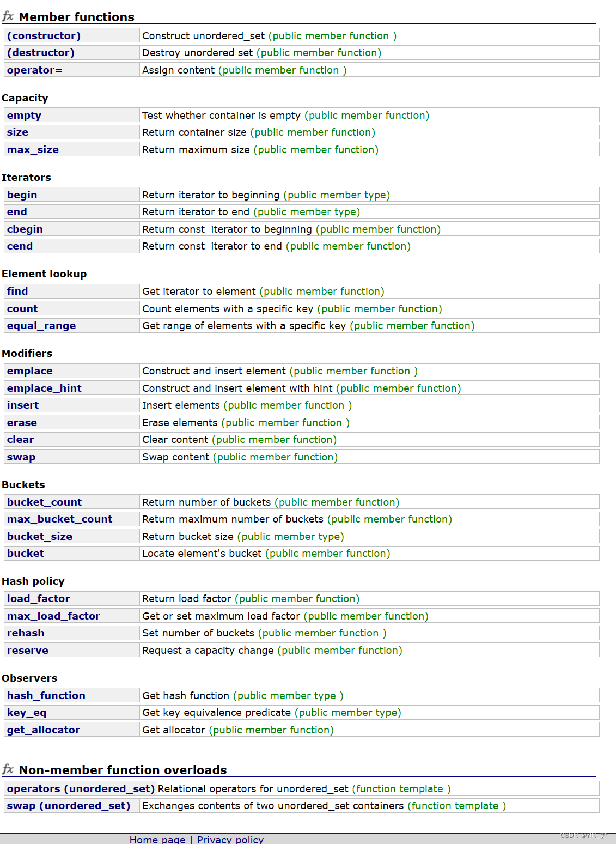View the max_load_factor documentation
Viewport: 616px width, 844px height.
53,616
